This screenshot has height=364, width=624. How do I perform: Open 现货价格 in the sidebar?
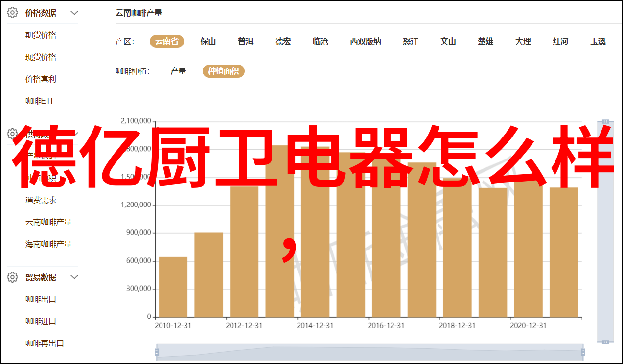(x=41, y=57)
